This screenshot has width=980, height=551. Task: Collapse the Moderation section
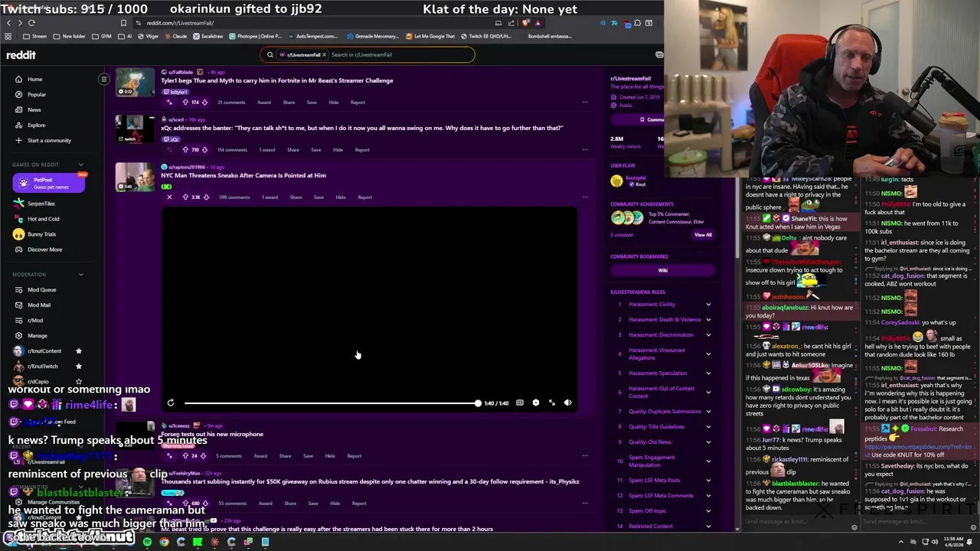81,274
